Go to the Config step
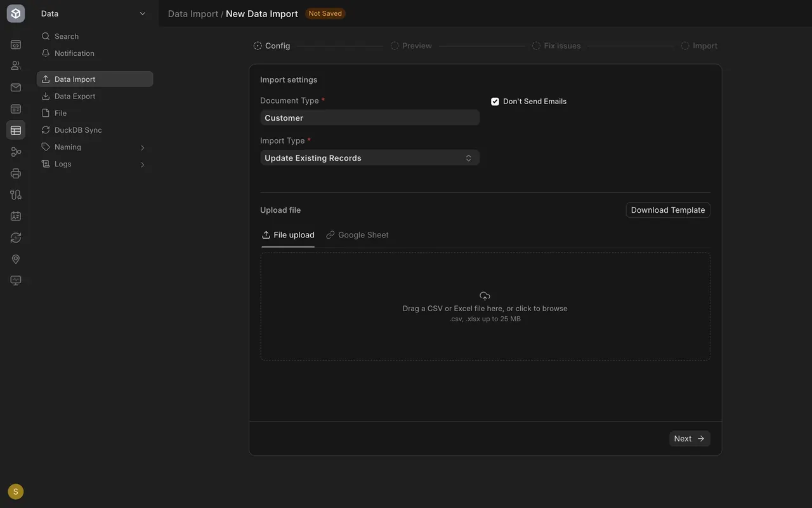The width and height of the screenshot is (812, 508). tap(272, 46)
